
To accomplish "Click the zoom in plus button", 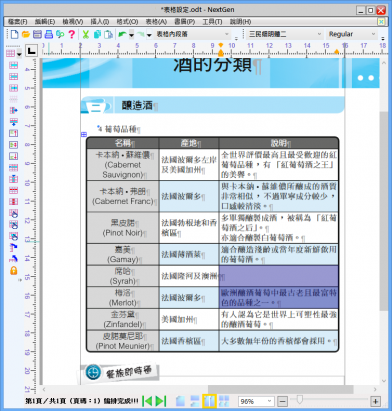I will 376,401.
